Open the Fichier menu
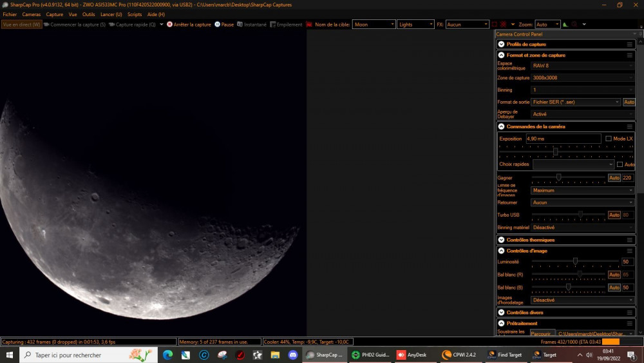The width and height of the screenshot is (644, 363). [10, 14]
